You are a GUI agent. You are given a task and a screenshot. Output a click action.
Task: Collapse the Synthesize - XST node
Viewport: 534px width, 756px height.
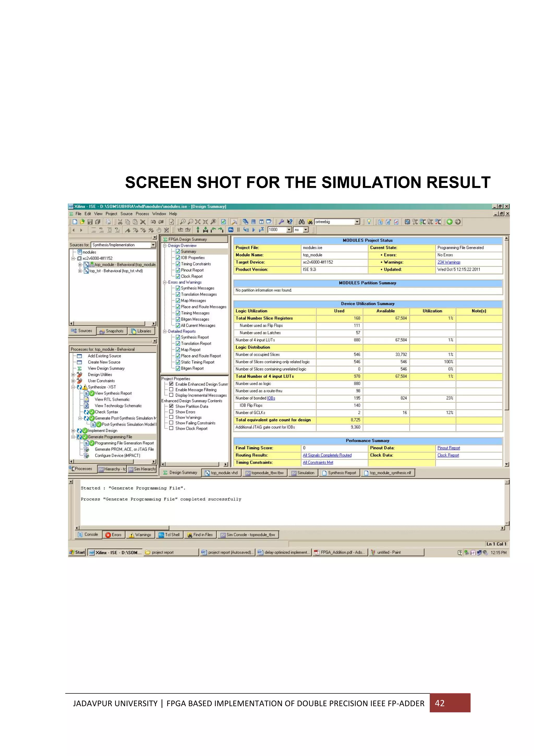(73, 387)
